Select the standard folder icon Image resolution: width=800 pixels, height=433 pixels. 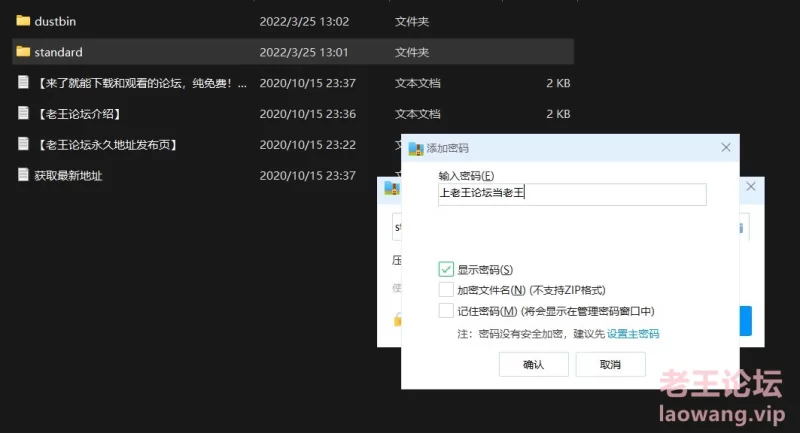coord(23,52)
